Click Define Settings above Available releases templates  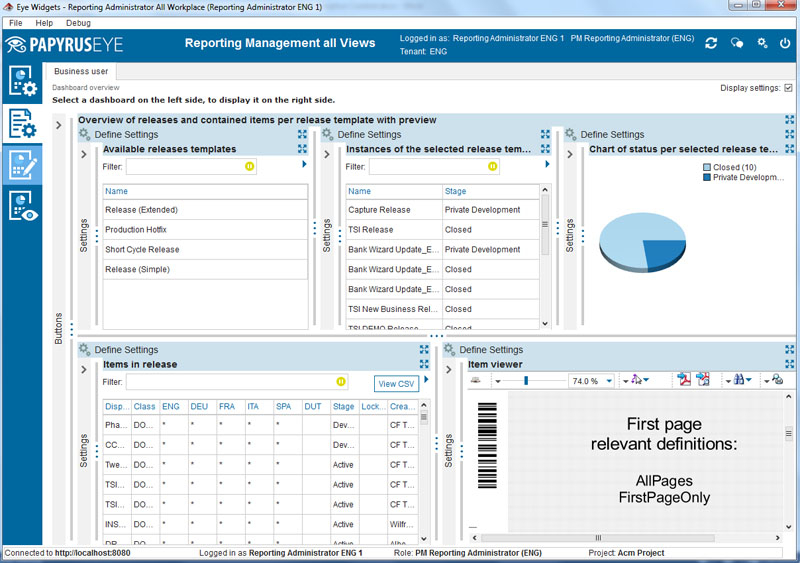tap(126, 134)
